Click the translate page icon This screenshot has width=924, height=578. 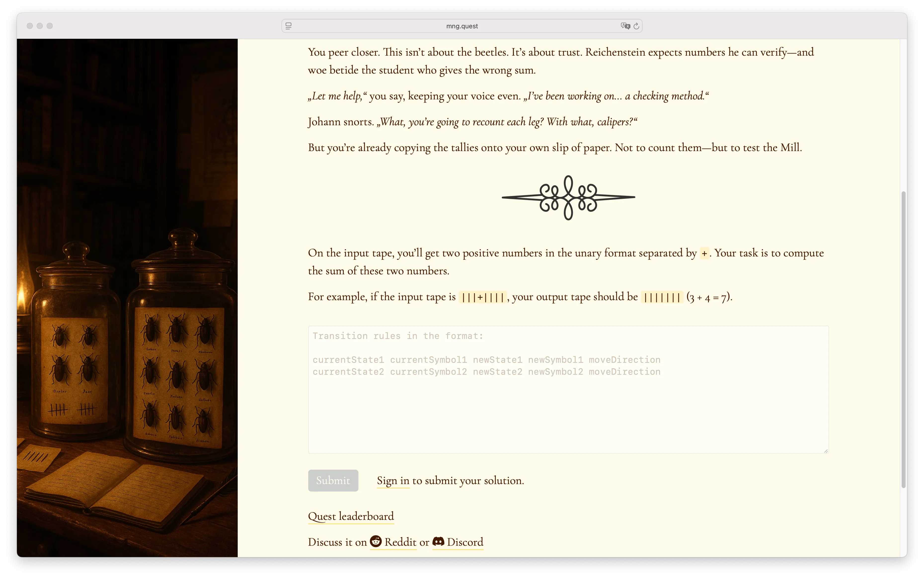click(x=625, y=26)
